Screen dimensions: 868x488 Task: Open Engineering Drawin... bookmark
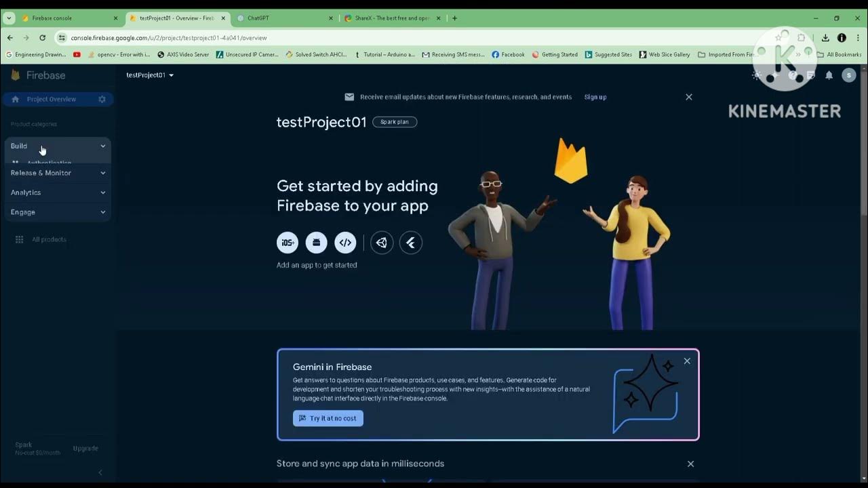point(36,54)
